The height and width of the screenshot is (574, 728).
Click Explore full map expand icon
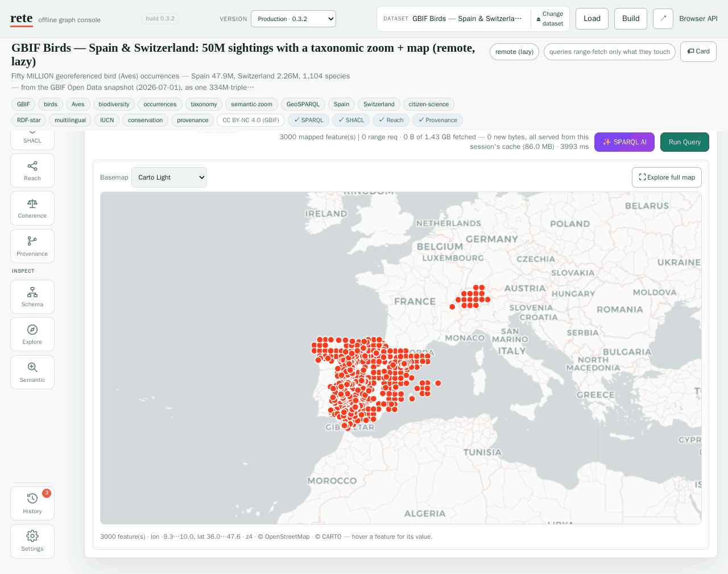coord(667,177)
